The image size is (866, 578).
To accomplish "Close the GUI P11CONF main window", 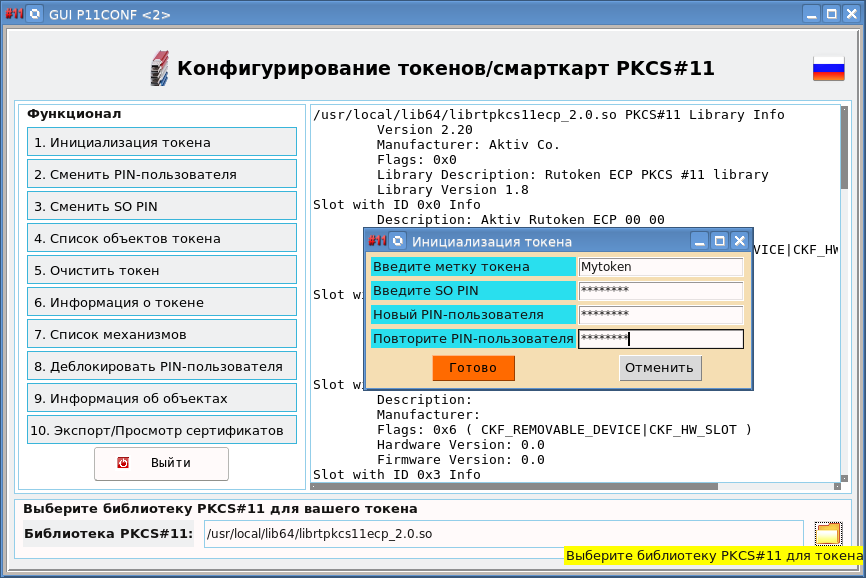I will [x=851, y=14].
